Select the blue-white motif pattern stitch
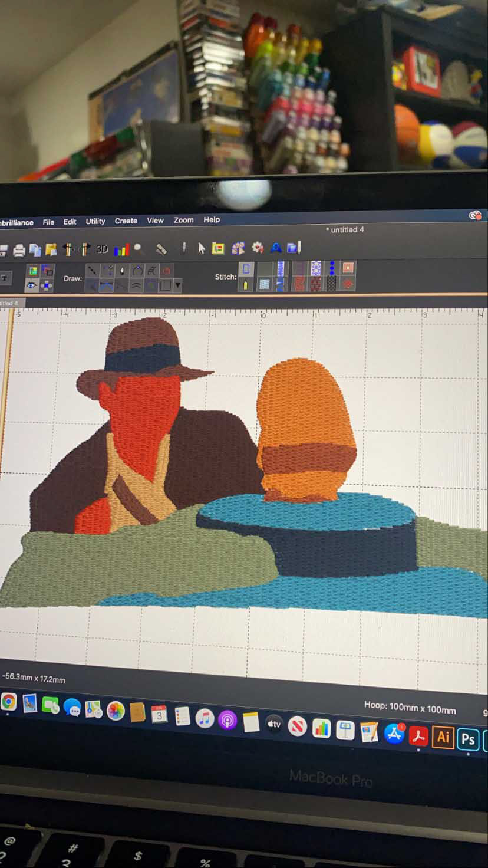Image resolution: width=488 pixels, height=868 pixels. click(315, 268)
